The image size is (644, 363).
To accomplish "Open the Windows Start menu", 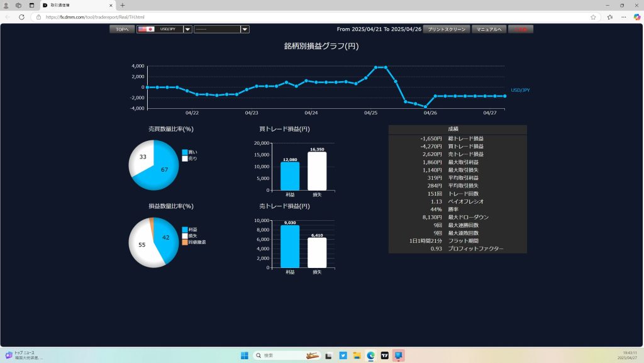I will click(x=244, y=355).
